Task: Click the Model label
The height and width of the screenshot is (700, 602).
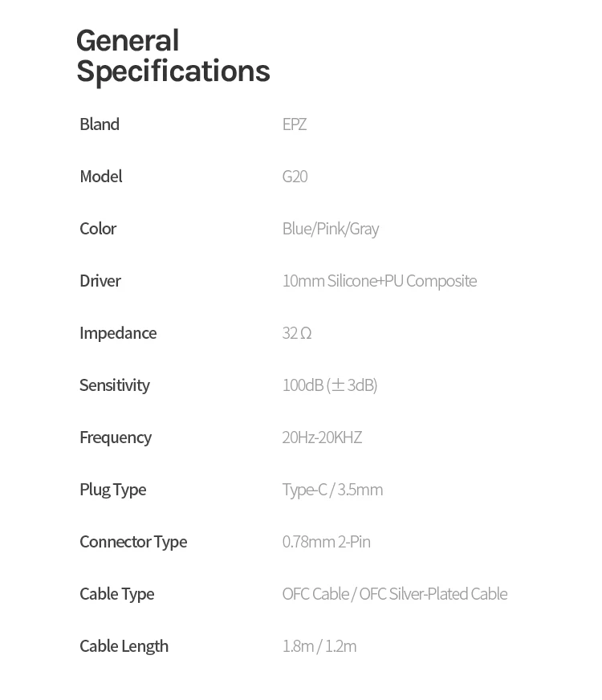Action: (100, 177)
